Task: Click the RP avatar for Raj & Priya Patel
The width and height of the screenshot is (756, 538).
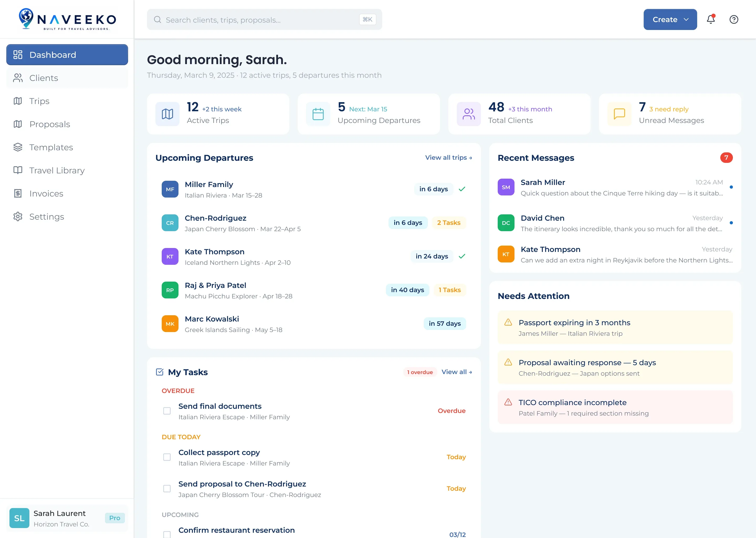Action: (x=170, y=290)
